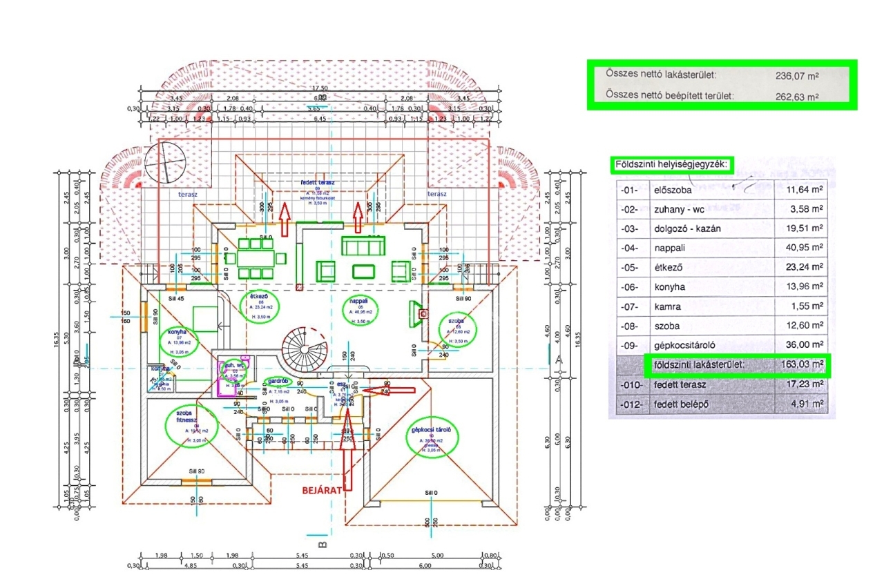Select the highlighted földszinti lakásterület row
This screenshot has height=588, width=884.
(736, 364)
